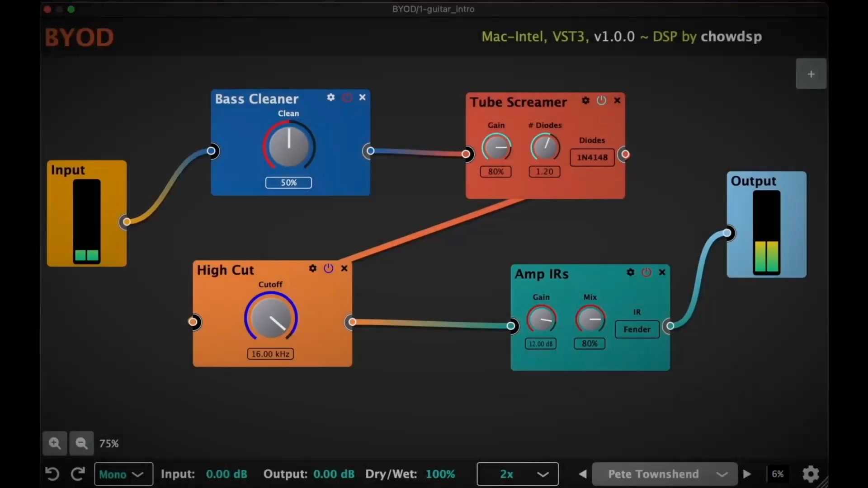Toggle power on the Bass Cleaner module

(347, 97)
